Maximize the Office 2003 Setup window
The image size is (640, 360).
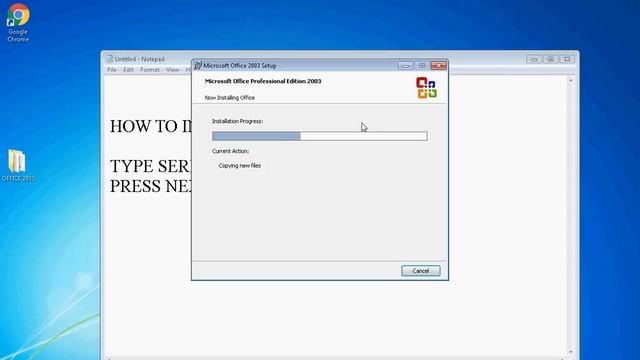[422, 66]
